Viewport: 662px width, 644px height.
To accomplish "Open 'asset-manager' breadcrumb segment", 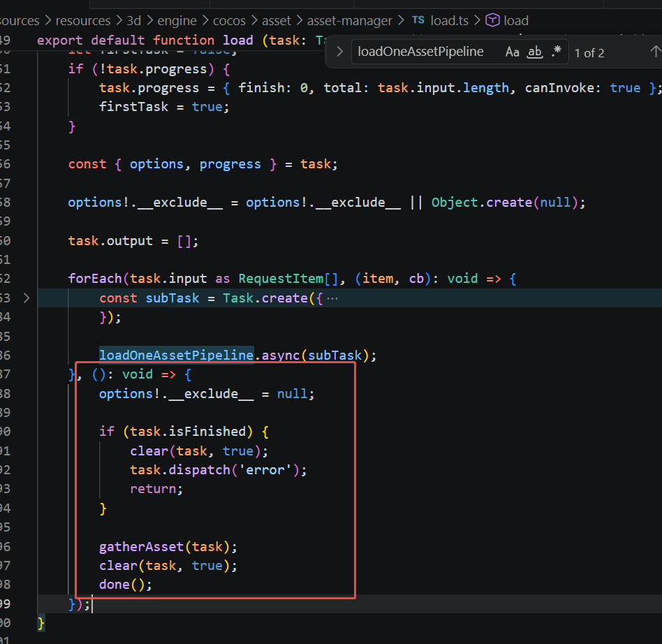I will point(350,21).
